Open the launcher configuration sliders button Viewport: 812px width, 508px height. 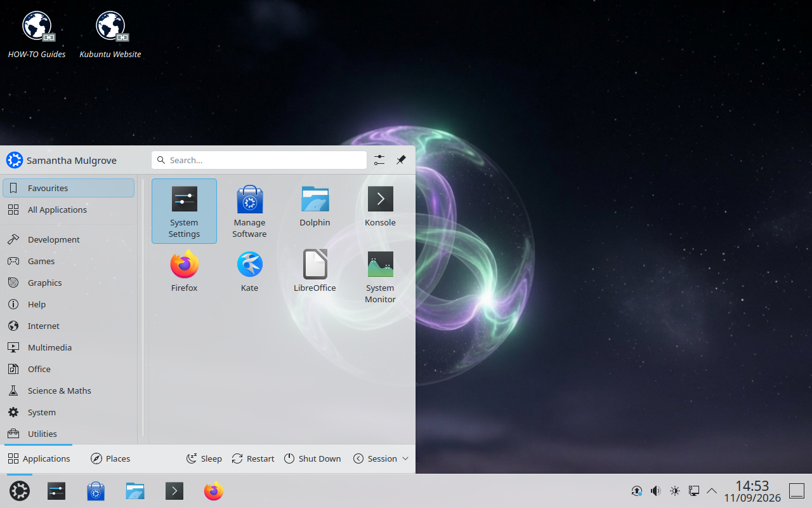click(x=379, y=160)
